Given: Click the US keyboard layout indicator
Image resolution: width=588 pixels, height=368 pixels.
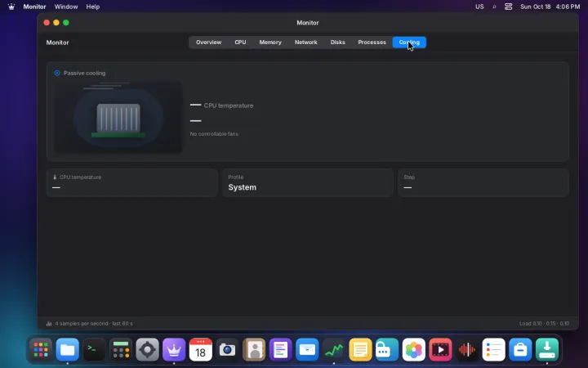Looking at the screenshot, I should 479,7.
